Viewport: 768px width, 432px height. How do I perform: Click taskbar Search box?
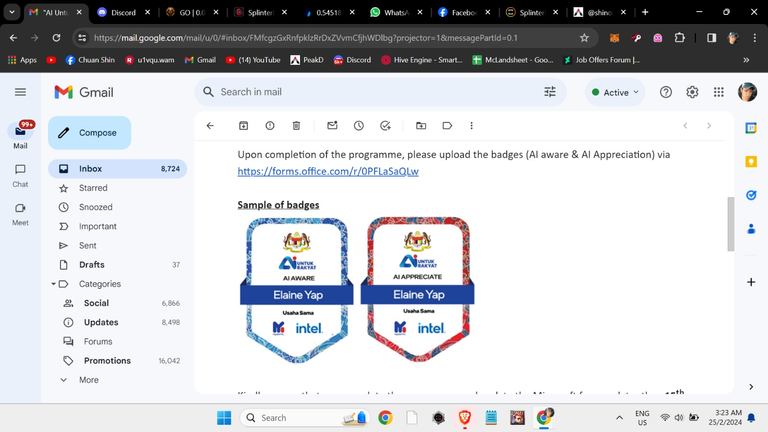point(305,418)
